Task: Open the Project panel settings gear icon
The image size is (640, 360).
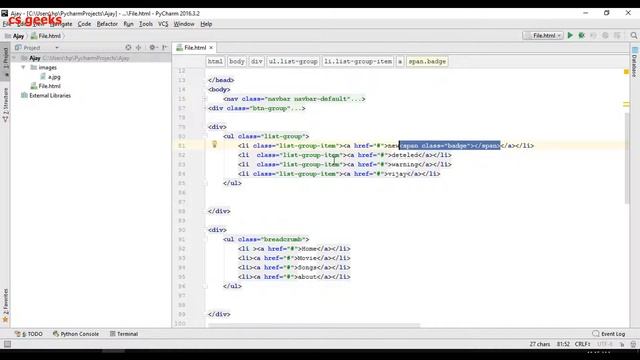Action: click(x=152, y=47)
